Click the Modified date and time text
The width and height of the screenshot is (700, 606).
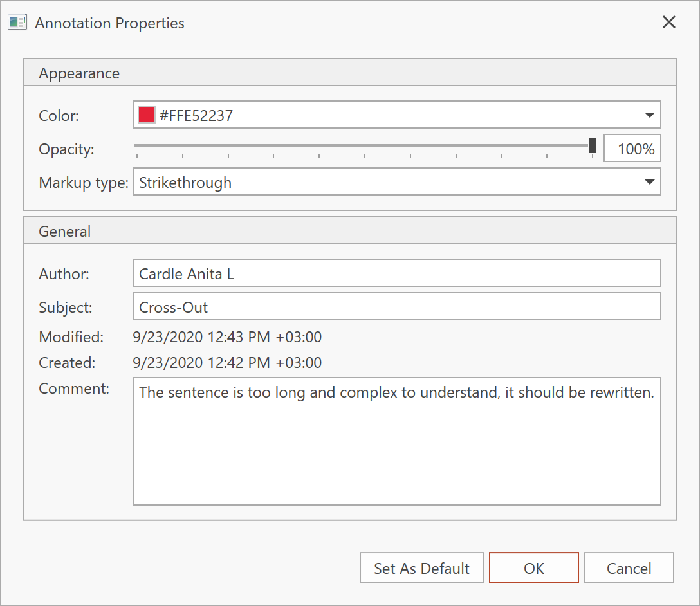(227, 337)
